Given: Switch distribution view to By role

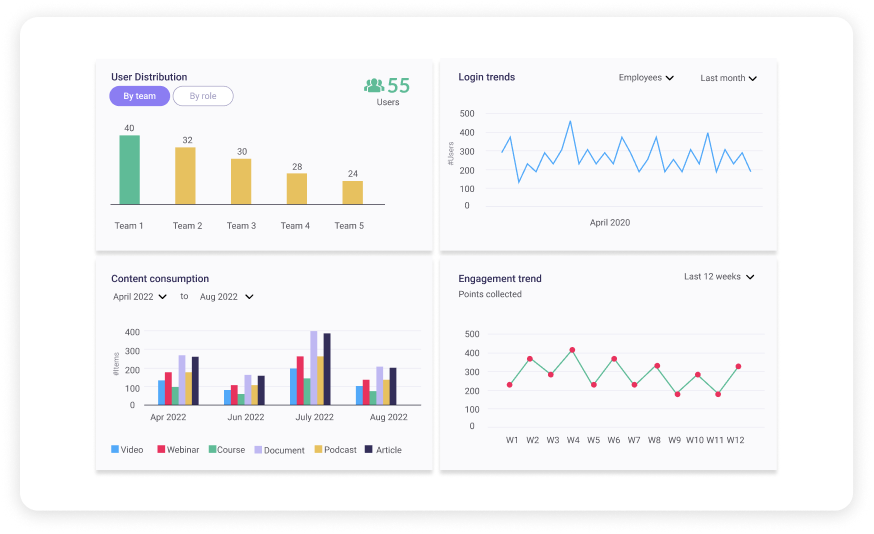Looking at the screenshot, I should 203,96.
